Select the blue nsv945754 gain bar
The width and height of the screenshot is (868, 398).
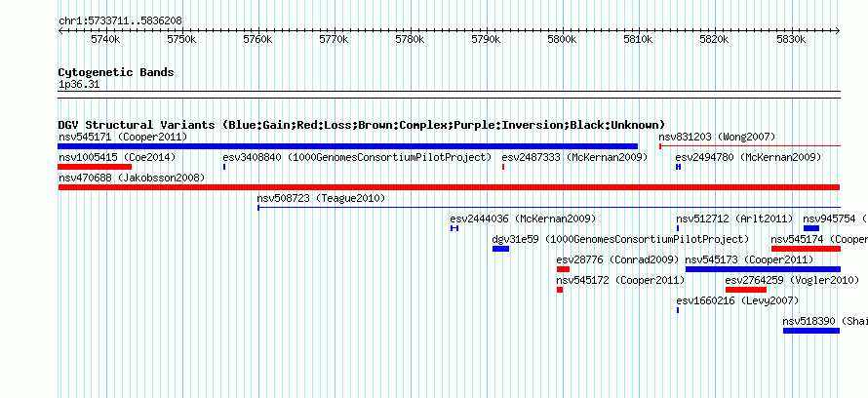811,228
